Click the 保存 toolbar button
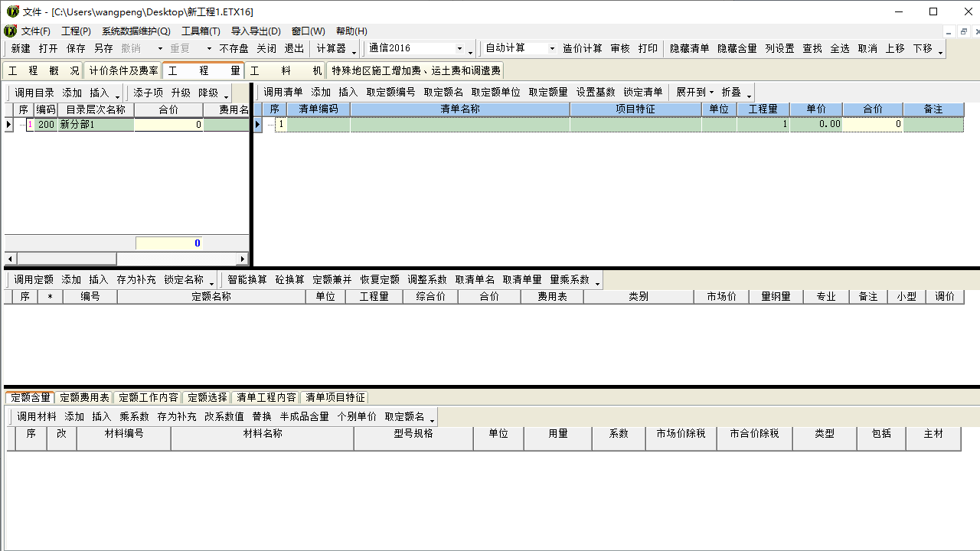Screen dimensions: 980x551 coord(76,48)
